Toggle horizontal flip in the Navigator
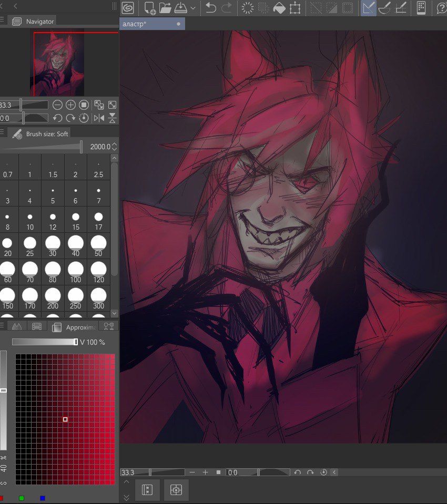 pyautogui.click(x=99, y=118)
